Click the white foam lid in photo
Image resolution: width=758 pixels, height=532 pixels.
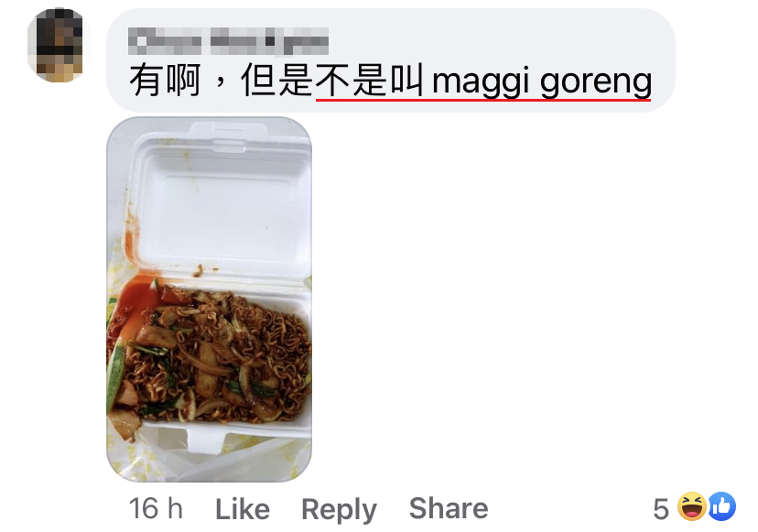tap(220, 203)
